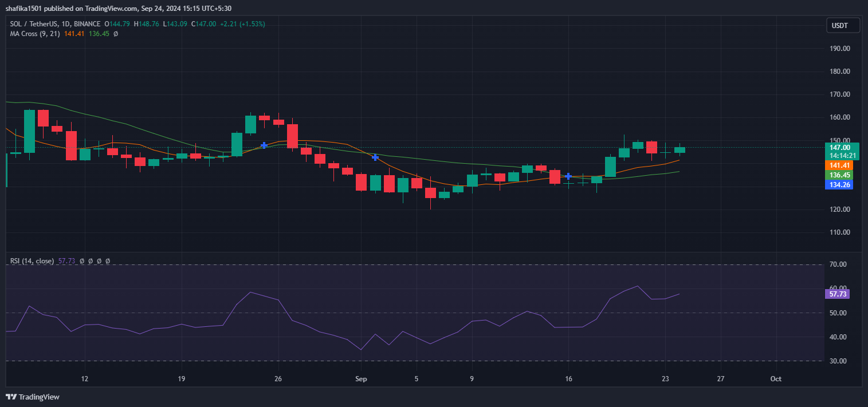The image size is (868, 407).
Task: Click the orange 141.41 MA price tag
Action: click(x=839, y=166)
